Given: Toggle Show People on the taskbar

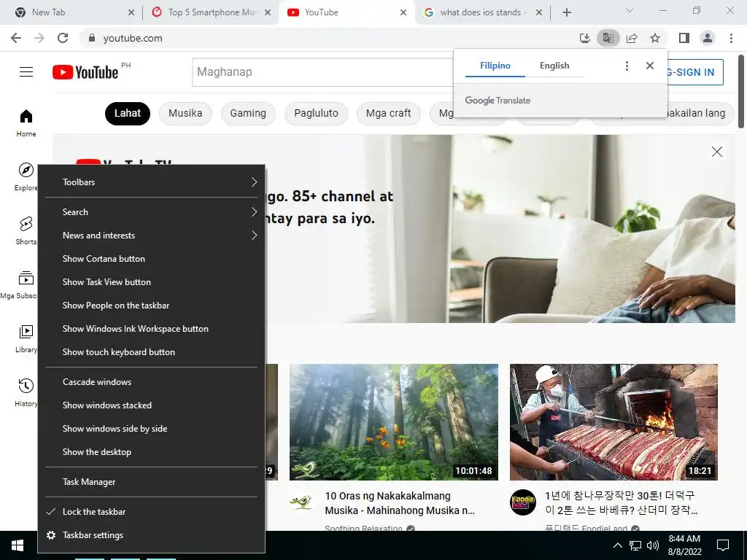Looking at the screenshot, I should (x=152, y=306).
